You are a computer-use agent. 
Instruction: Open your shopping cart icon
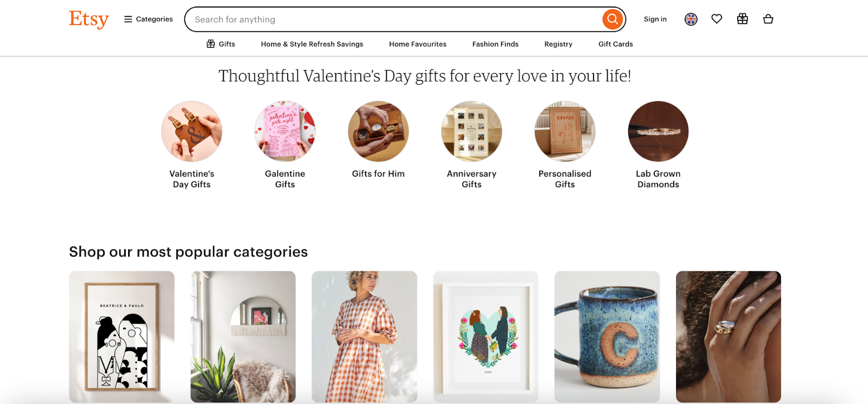pos(768,18)
